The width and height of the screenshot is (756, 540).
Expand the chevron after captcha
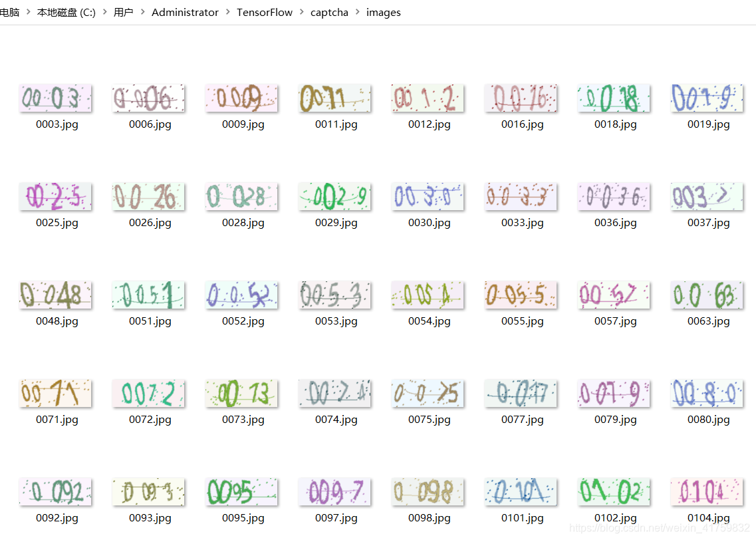pyautogui.click(x=357, y=12)
